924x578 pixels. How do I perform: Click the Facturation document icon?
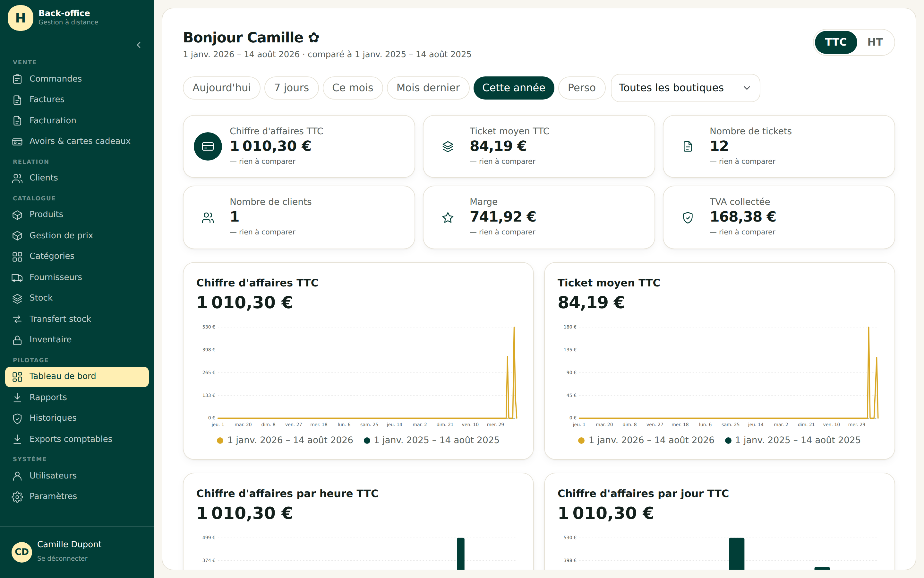click(x=17, y=121)
